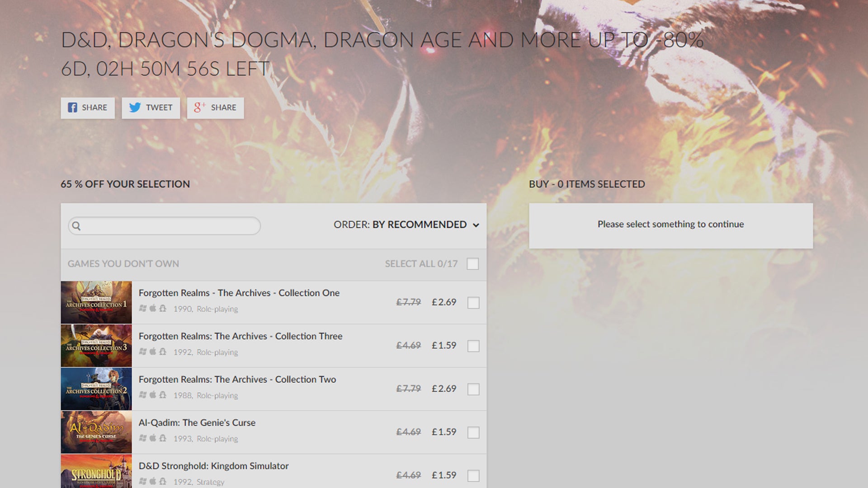
Task: Open the Stronghold cover thumbnail
Action: (x=96, y=471)
